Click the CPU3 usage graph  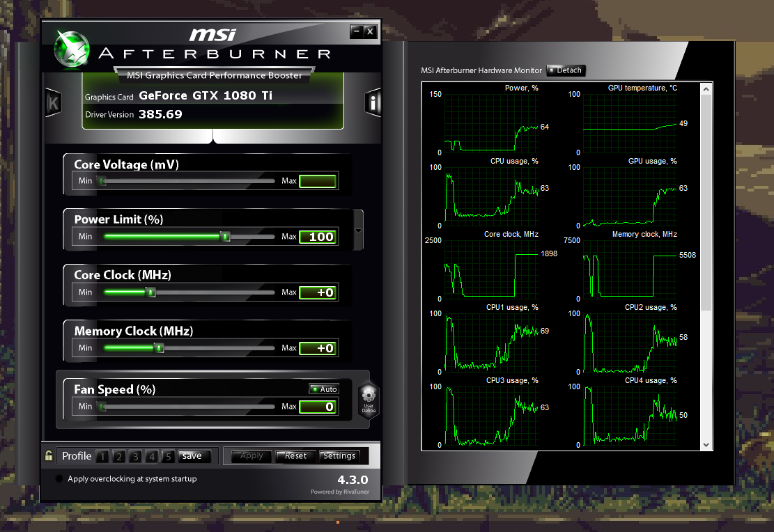pos(491,415)
